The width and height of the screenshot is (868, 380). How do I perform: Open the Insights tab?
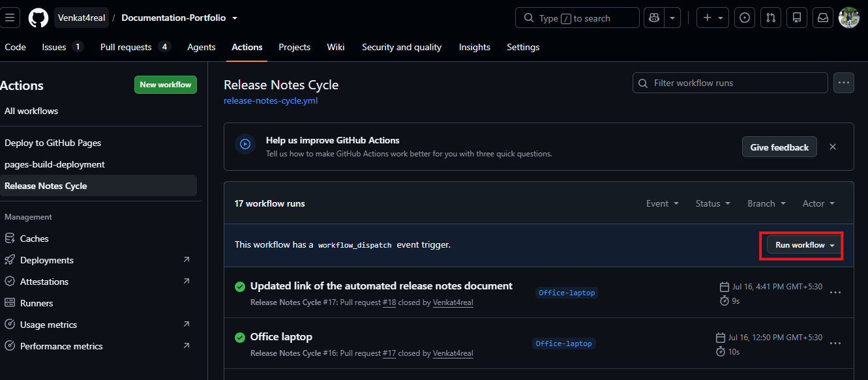pyautogui.click(x=475, y=47)
